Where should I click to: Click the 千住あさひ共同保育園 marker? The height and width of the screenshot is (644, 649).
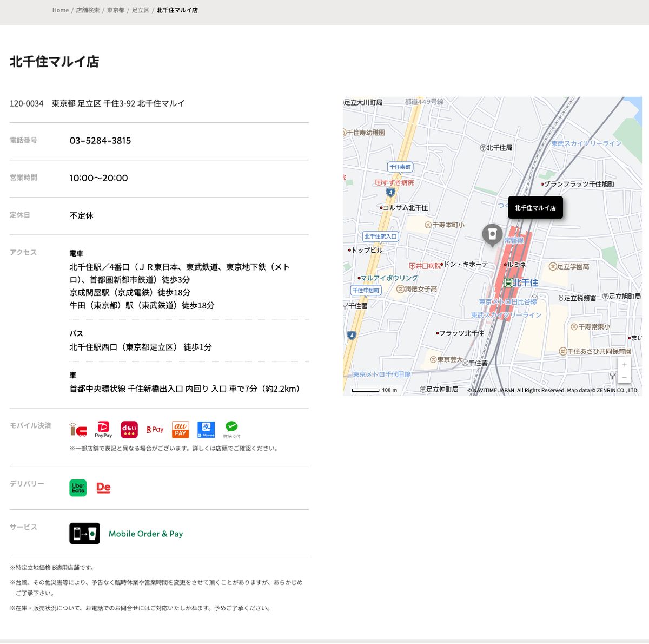click(x=563, y=351)
